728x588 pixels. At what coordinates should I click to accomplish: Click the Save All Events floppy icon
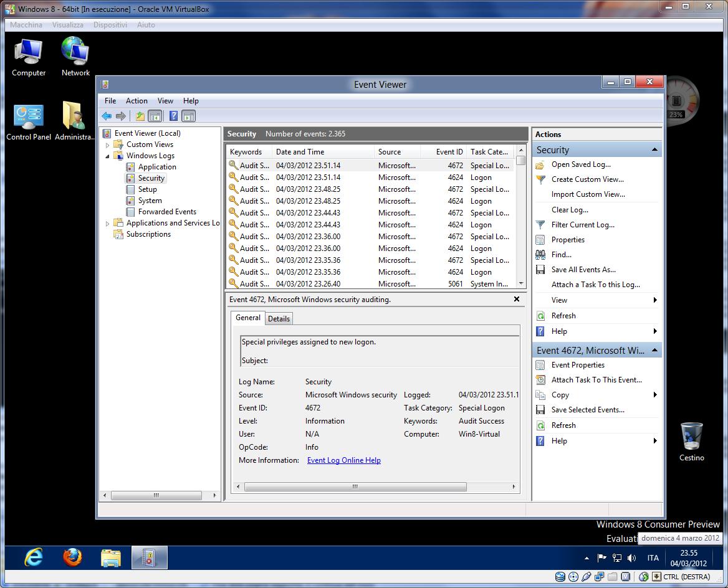(x=540, y=270)
